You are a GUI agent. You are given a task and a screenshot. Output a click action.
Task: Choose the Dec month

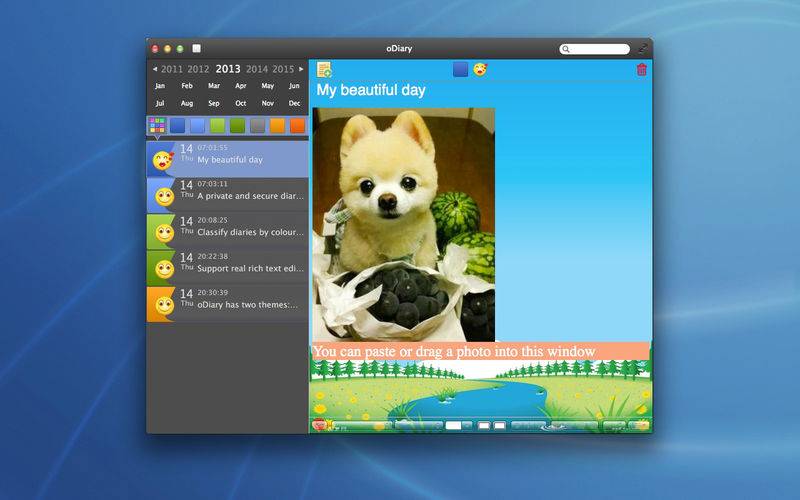click(294, 104)
